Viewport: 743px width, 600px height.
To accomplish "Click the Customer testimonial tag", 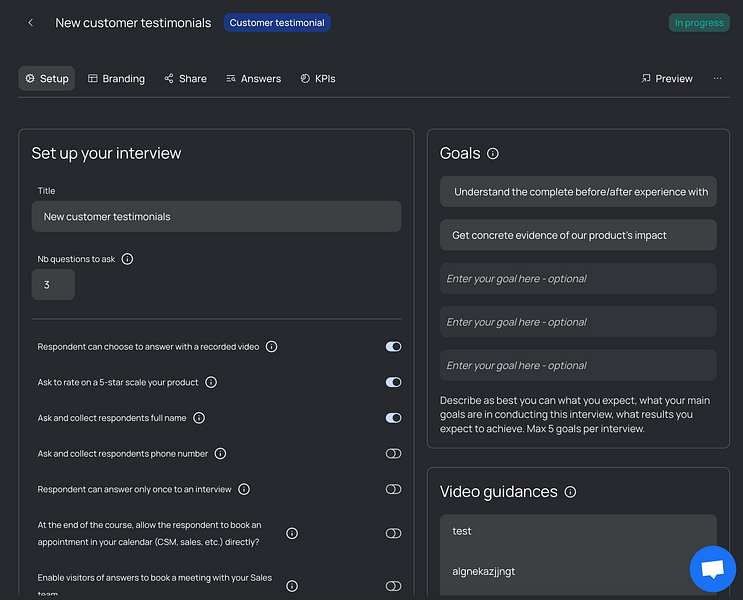I will 277,23.
